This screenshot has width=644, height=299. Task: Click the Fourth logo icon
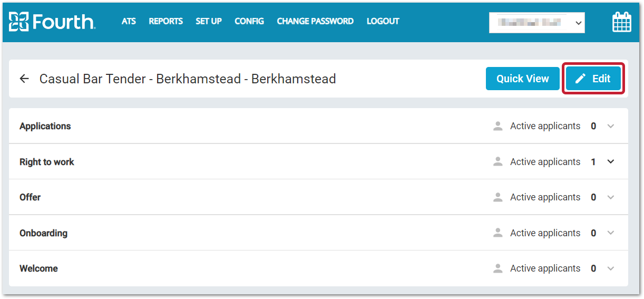coord(19,22)
